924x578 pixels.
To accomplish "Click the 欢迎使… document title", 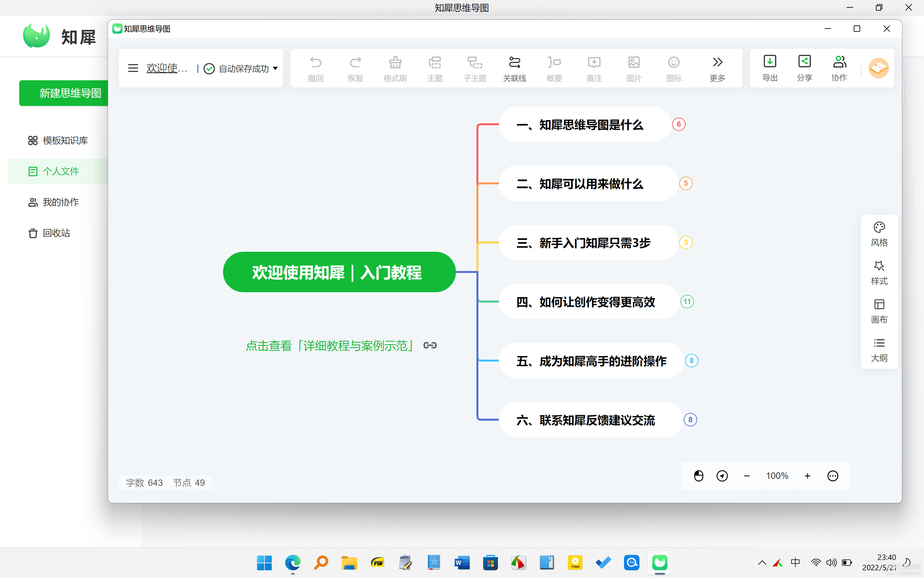I will (167, 68).
